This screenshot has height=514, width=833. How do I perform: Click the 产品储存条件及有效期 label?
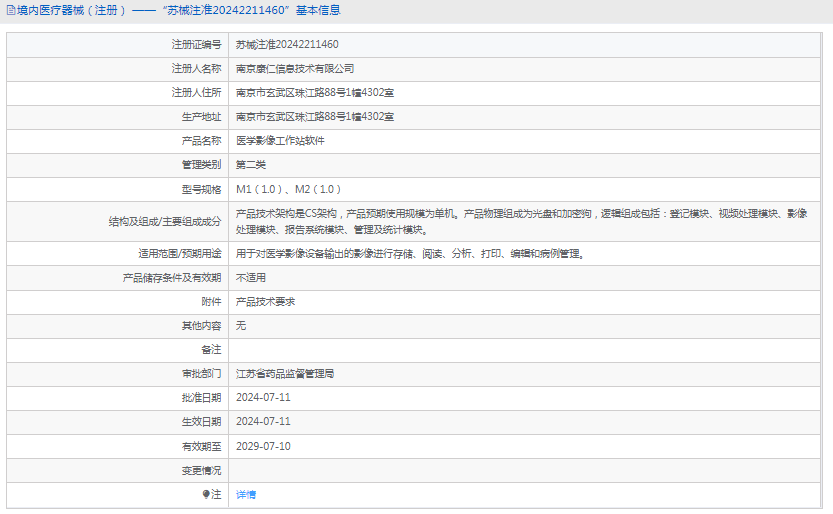pos(172,278)
